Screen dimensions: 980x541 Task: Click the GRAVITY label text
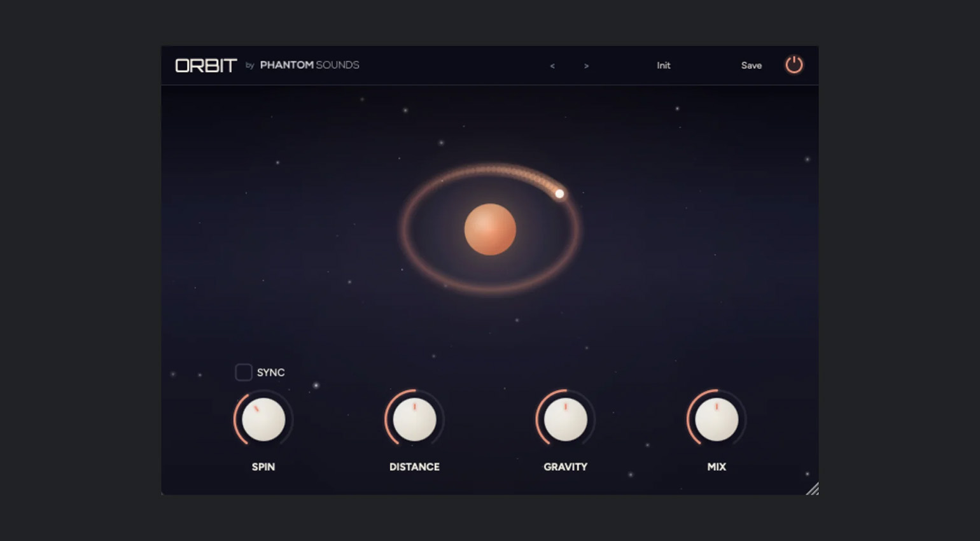click(x=565, y=467)
